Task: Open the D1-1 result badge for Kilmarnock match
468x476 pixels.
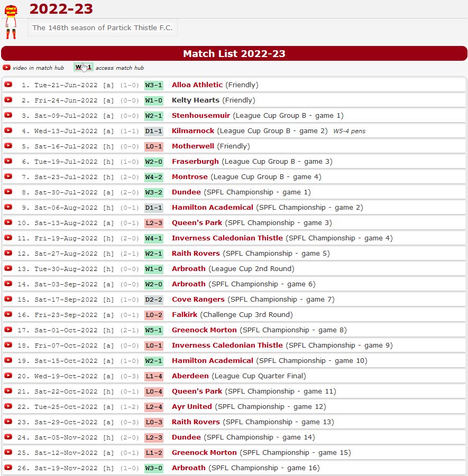Action: tap(154, 131)
